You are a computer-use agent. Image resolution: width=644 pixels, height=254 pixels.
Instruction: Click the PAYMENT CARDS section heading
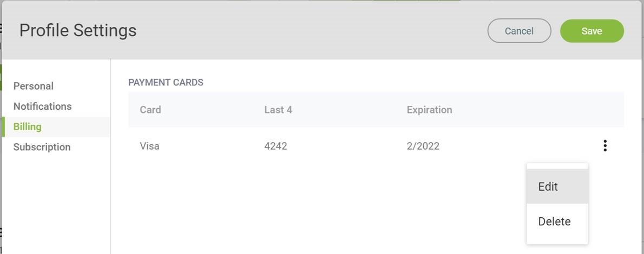coord(166,83)
